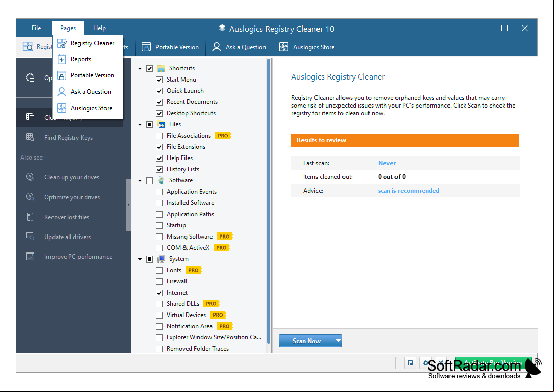
Task: Collapse the Software tree group
Action: coord(140,180)
